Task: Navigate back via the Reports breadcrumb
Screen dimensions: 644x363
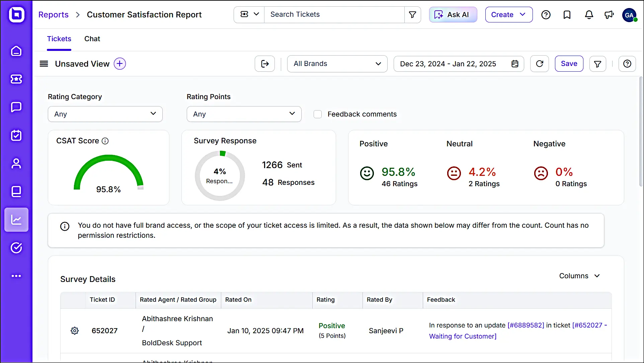Action: pos(53,14)
